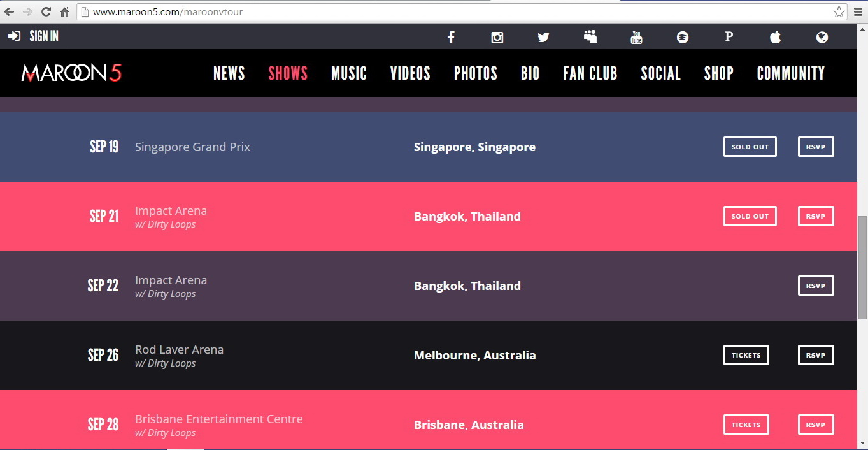868x450 pixels.
Task: RSVP for the Sep 19 Singapore show
Action: [816, 147]
